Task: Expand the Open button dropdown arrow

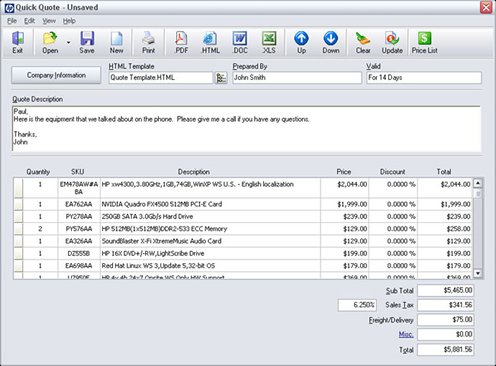Action: point(68,43)
